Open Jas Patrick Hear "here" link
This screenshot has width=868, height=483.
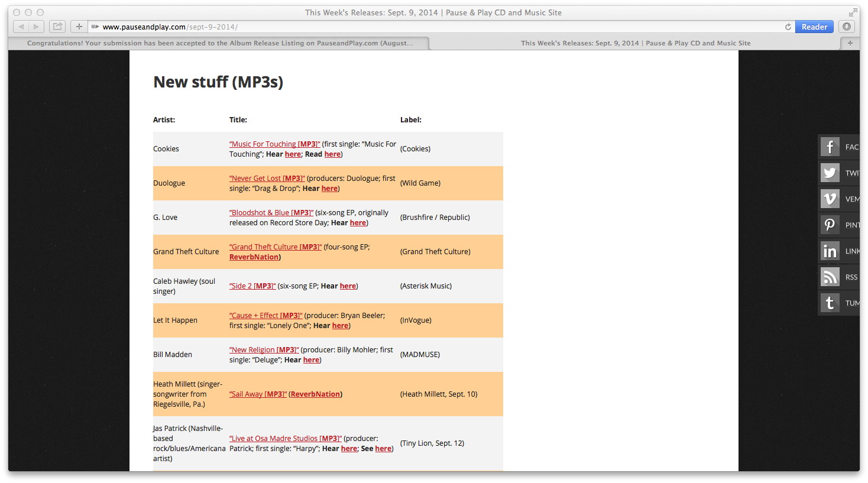[349, 449]
